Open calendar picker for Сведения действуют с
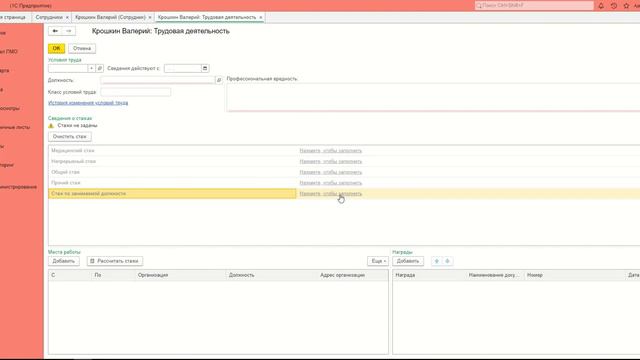The height and width of the screenshot is (360, 640). tap(205, 68)
